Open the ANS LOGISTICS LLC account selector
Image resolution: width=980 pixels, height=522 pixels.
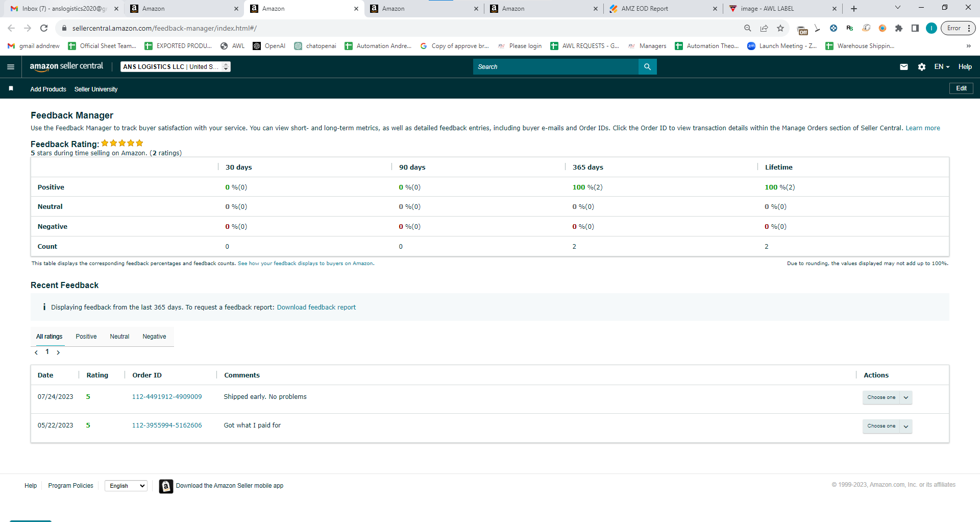(x=176, y=67)
